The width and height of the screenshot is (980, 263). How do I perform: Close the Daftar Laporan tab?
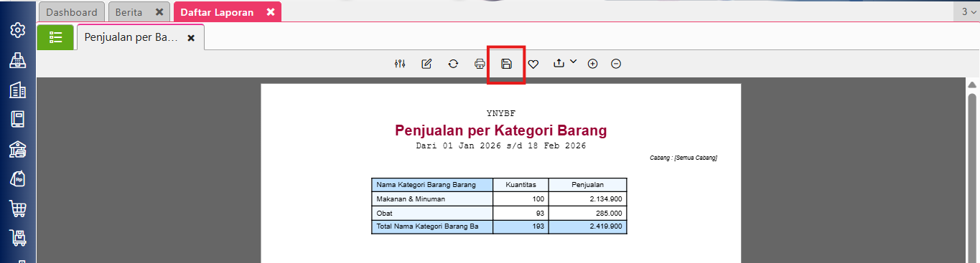click(270, 12)
